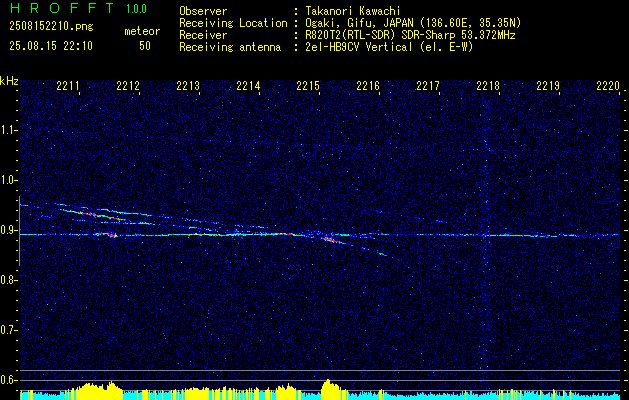Viewport: 629px width, 400px height.
Task: Click the 'Receiving Location' field label
Action: point(233,23)
